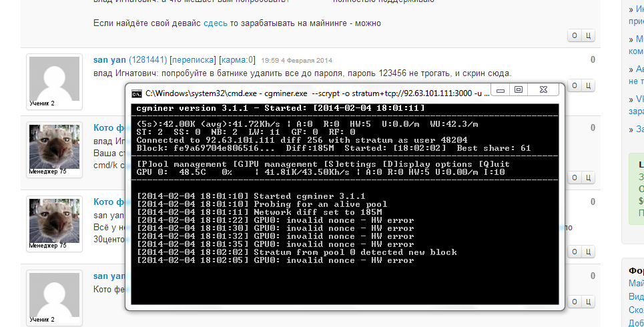Click the О button in the 'здесь' post
The width and height of the screenshot is (644, 327).
(575, 35)
